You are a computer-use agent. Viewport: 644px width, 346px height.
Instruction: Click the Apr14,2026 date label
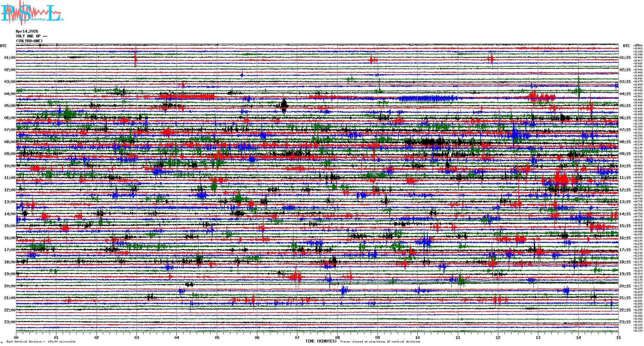[27, 31]
